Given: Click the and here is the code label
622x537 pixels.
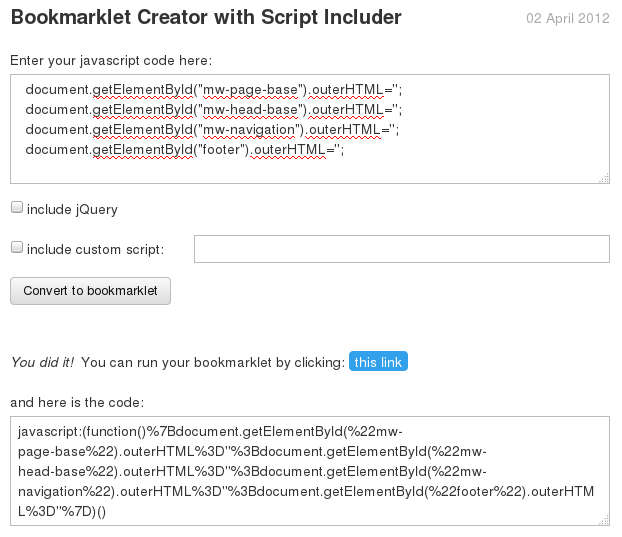Looking at the screenshot, I should tap(77, 403).
